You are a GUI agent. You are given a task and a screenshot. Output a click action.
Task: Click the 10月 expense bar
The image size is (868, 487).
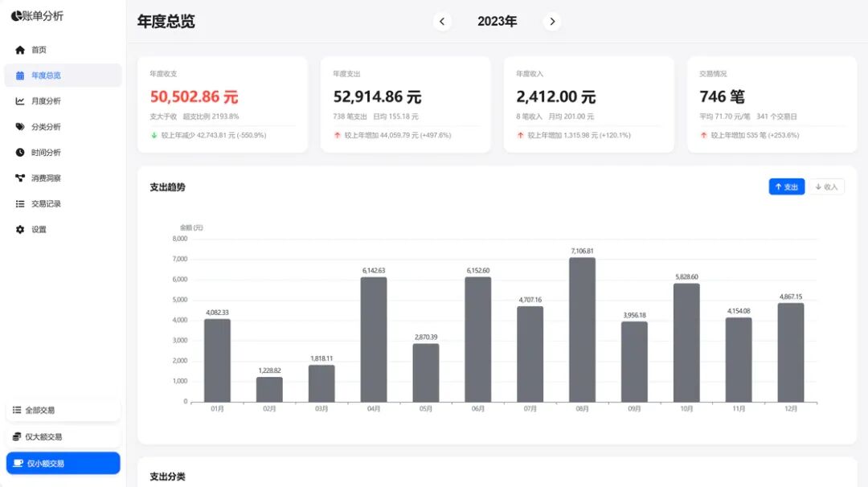tap(686, 342)
